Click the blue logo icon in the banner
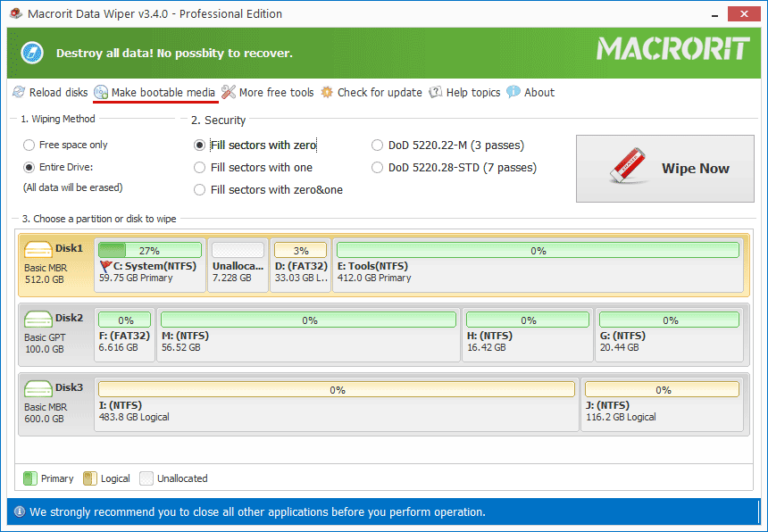This screenshot has height=532, width=768. [32, 53]
